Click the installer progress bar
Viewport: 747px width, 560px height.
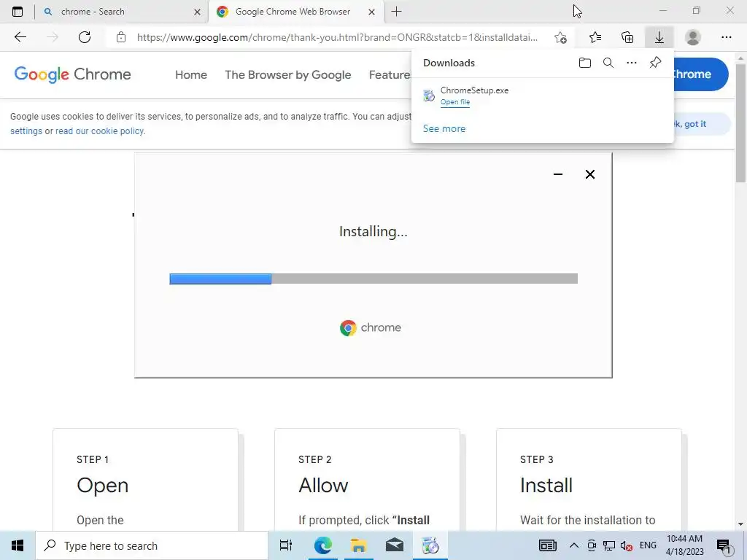[373, 279]
